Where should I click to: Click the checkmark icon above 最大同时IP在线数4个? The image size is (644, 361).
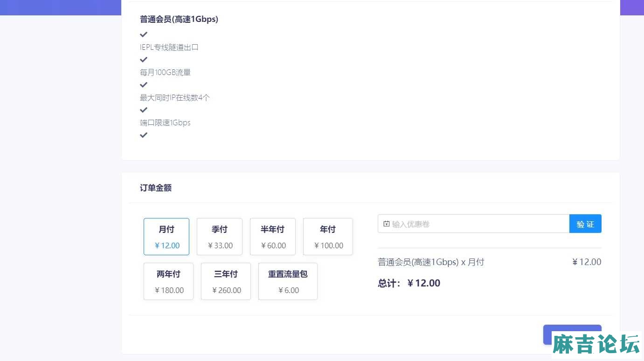point(144,85)
